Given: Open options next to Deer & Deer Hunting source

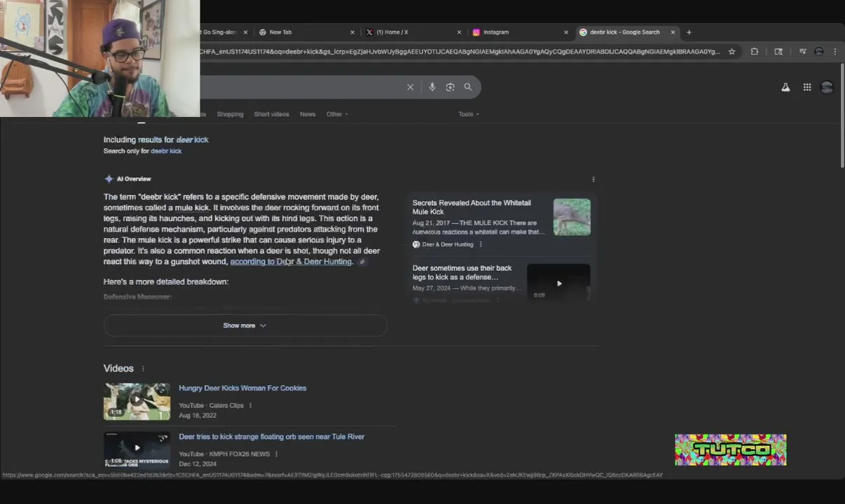Looking at the screenshot, I should [481, 244].
